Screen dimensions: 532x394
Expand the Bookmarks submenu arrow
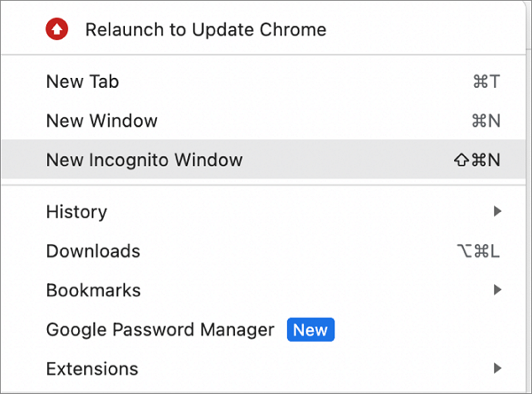point(497,289)
